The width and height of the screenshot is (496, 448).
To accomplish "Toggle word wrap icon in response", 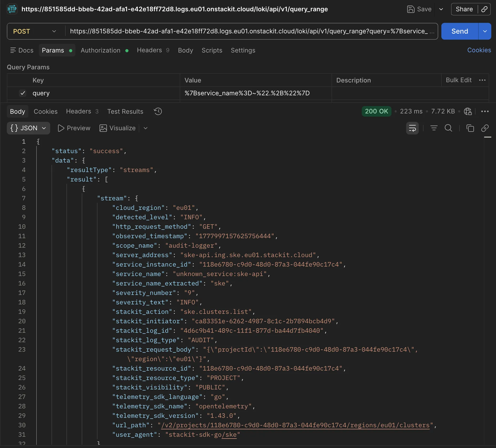I will click(x=412, y=128).
